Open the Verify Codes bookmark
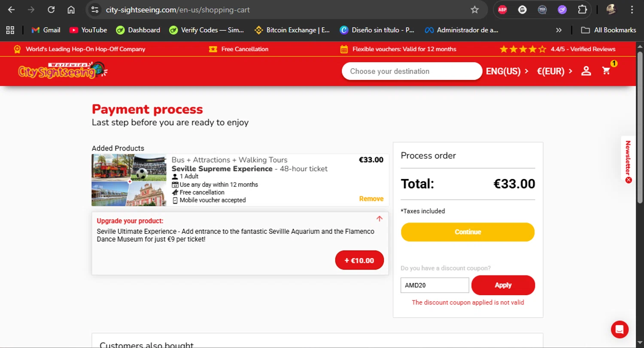The width and height of the screenshot is (644, 348). tap(207, 30)
